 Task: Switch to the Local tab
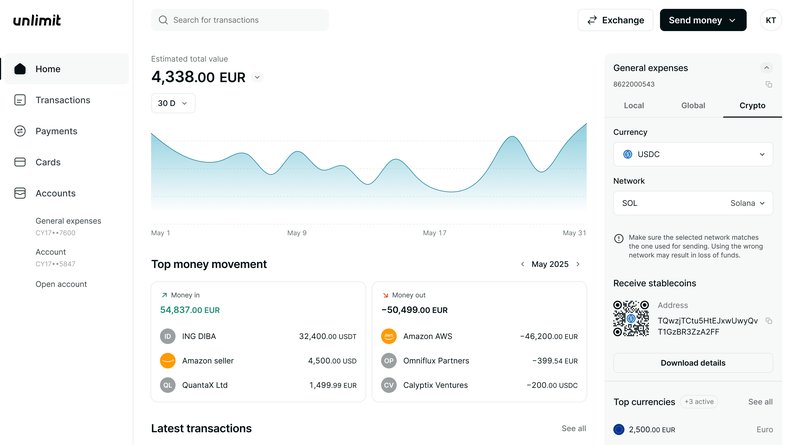pos(634,106)
